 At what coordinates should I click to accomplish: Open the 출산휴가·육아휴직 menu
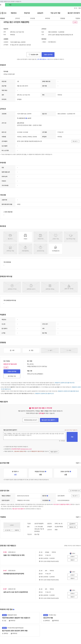pos(74,13)
